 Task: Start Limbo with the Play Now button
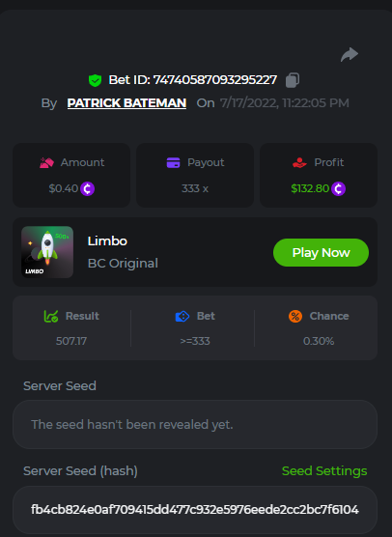(x=321, y=253)
